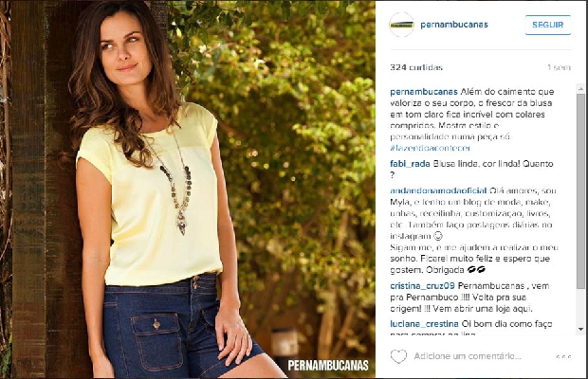Follow the account with SEGUIR button
Screen dimensions: 588x379
548,25
